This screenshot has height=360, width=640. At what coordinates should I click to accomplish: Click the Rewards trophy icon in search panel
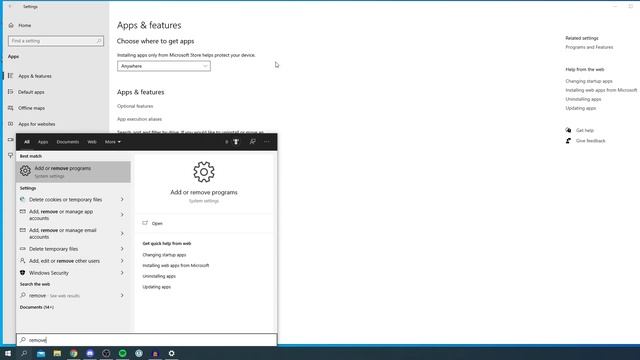[x=236, y=142]
